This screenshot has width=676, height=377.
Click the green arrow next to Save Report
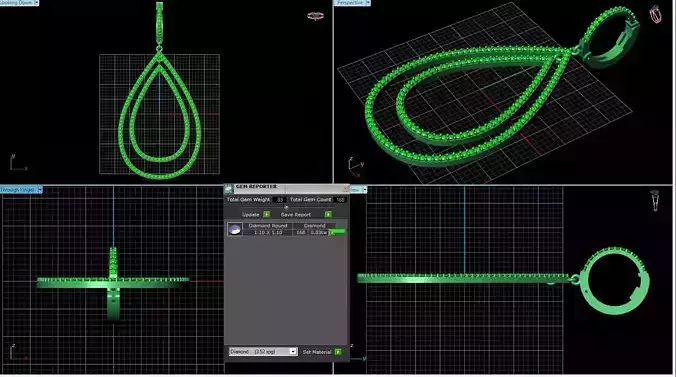pyautogui.click(x=329, y=214)
